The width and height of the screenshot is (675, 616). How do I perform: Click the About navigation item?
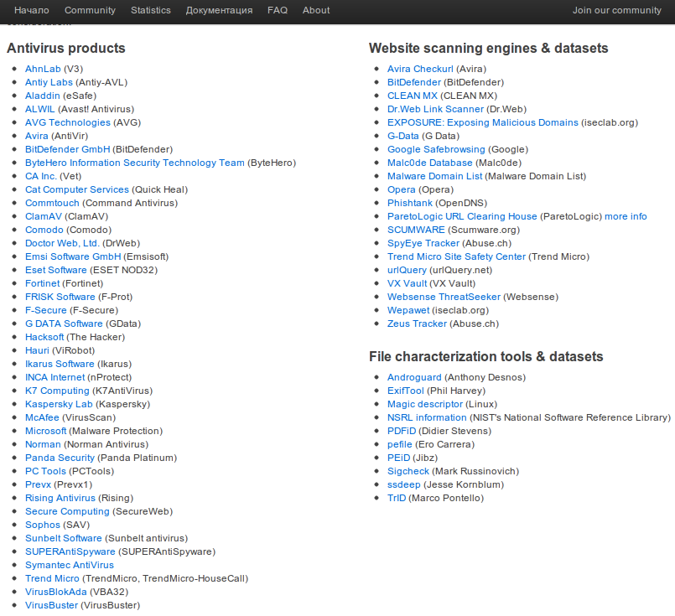coord(316,10)
